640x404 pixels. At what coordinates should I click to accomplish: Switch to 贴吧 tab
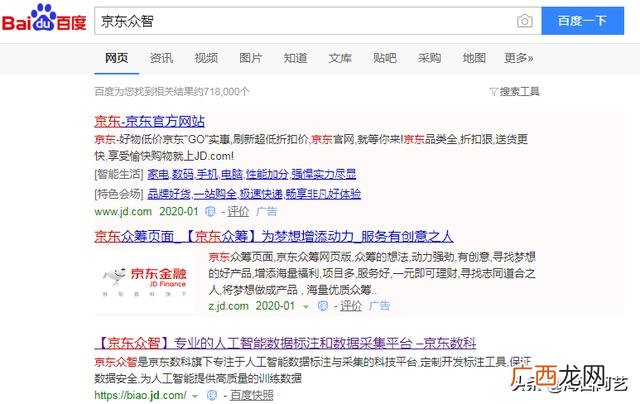click(384, 58)
